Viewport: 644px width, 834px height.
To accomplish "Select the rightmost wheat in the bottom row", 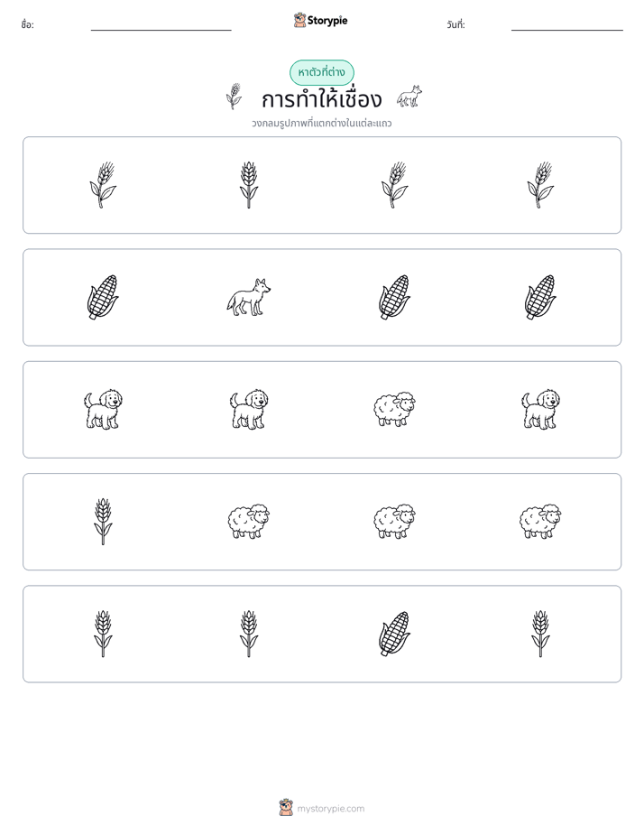I will pyautogui.click(x=540, y=634).
